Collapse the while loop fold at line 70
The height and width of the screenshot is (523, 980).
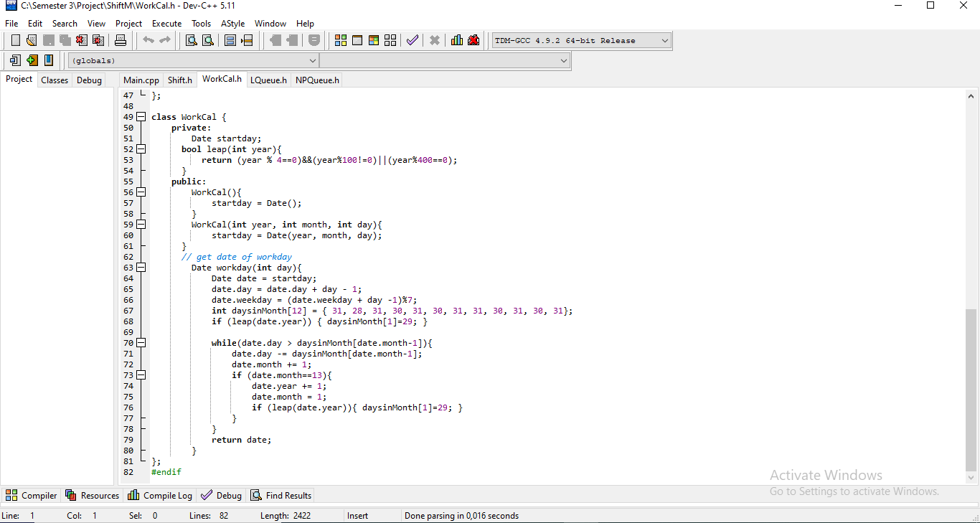[x=141, y=343]
